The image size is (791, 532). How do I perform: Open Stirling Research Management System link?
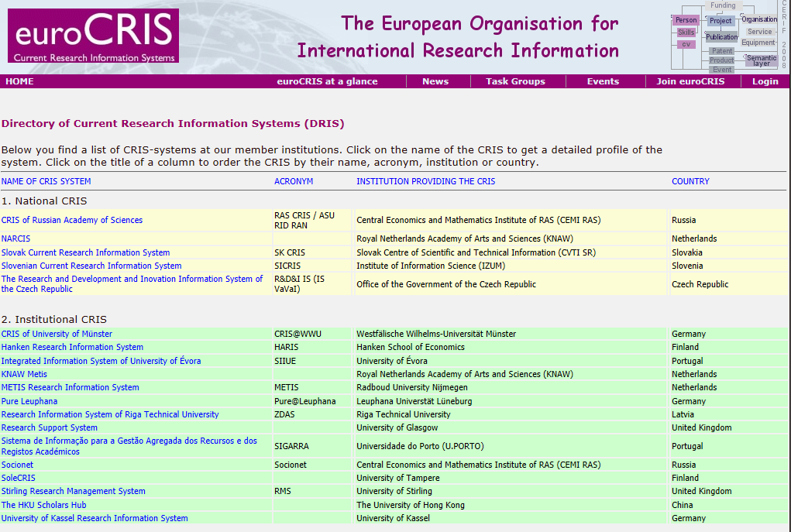(73, 491)
